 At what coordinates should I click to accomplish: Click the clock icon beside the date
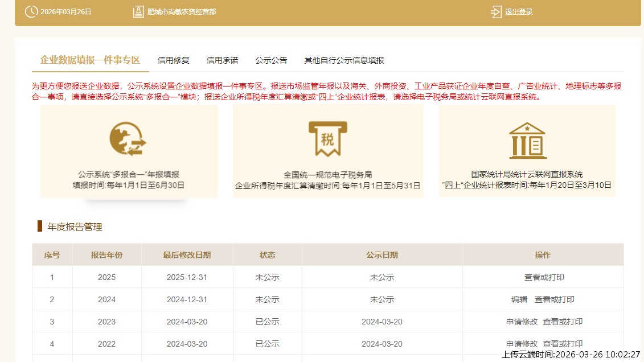tap(31, 12)
